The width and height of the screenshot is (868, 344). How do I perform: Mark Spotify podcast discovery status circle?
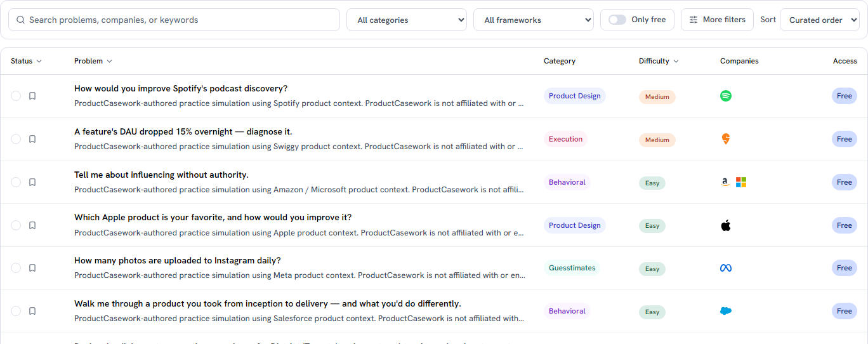(16, 96)
